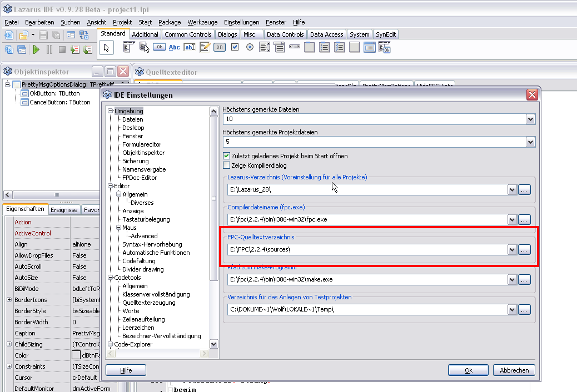Pick the TCheckBox component in the palette

(235, 47)
